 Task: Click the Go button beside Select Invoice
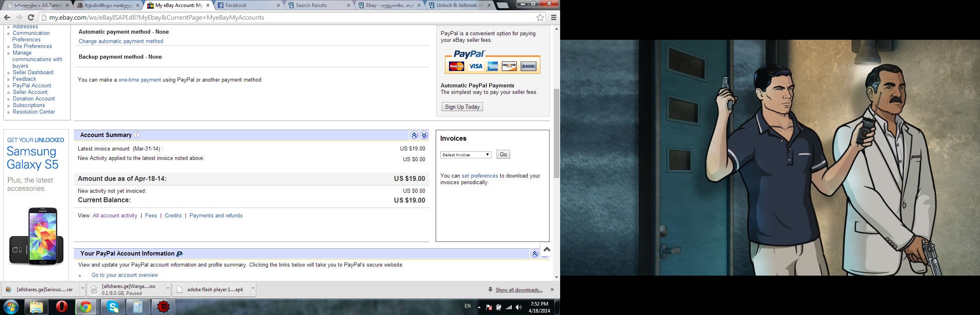(503, 154)
